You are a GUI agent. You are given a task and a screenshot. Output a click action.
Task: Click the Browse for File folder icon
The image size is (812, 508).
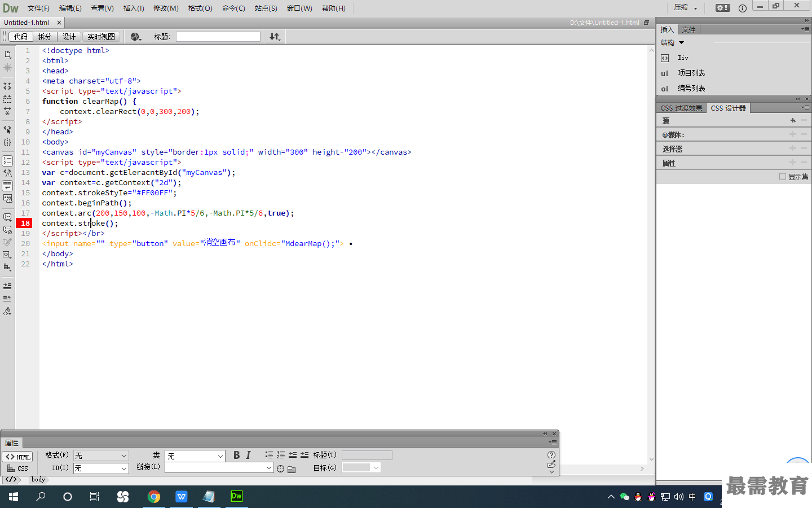[292, 469]
